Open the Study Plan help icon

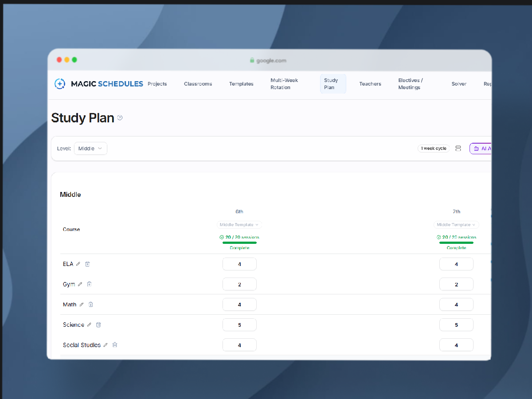[x=120, y=117]
